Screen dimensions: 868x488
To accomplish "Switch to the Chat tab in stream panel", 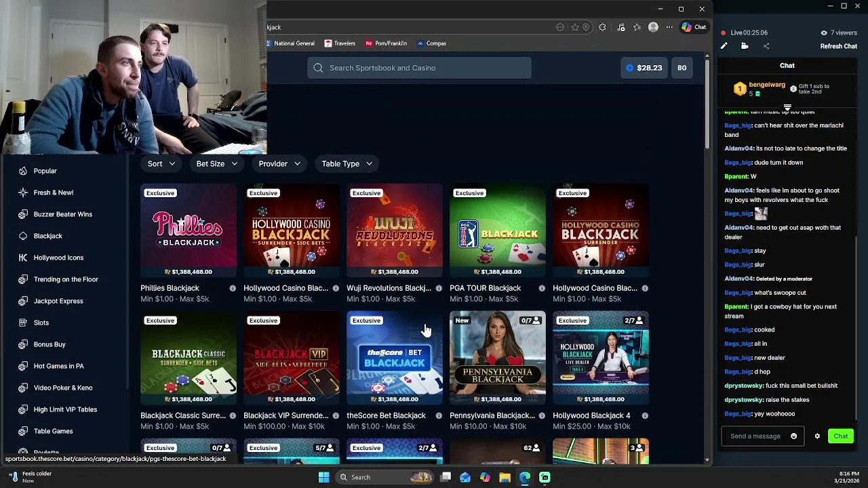I will coord(787,66).
